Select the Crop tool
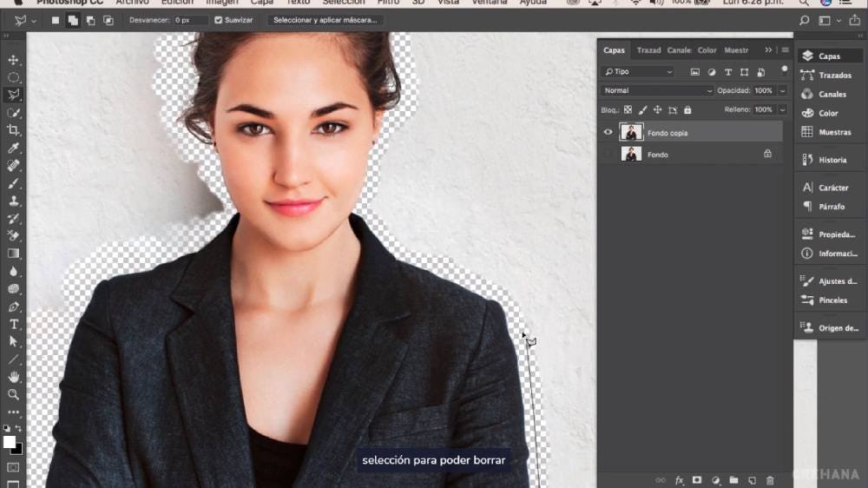The image size is (868, 488). pos(14,130)
